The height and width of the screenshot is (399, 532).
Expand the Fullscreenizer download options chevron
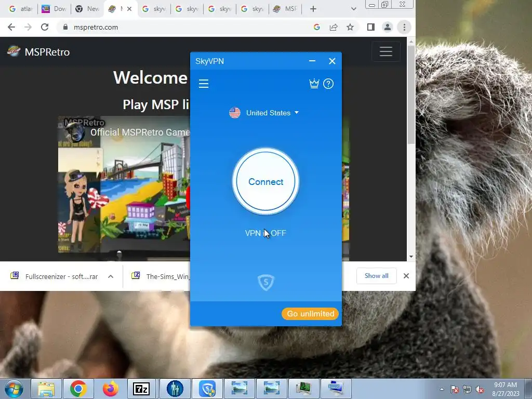point(111,276)
